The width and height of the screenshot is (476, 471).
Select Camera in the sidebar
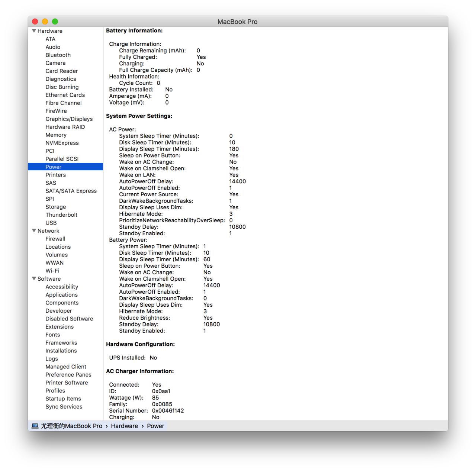click(55, 63)
